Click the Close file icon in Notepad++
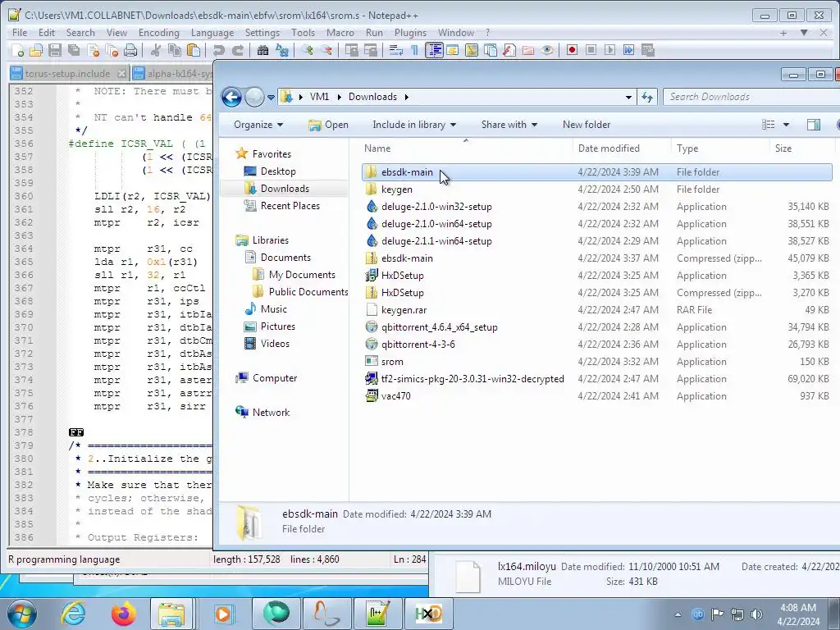The image size is (840, 630). (x=94, y=50)
